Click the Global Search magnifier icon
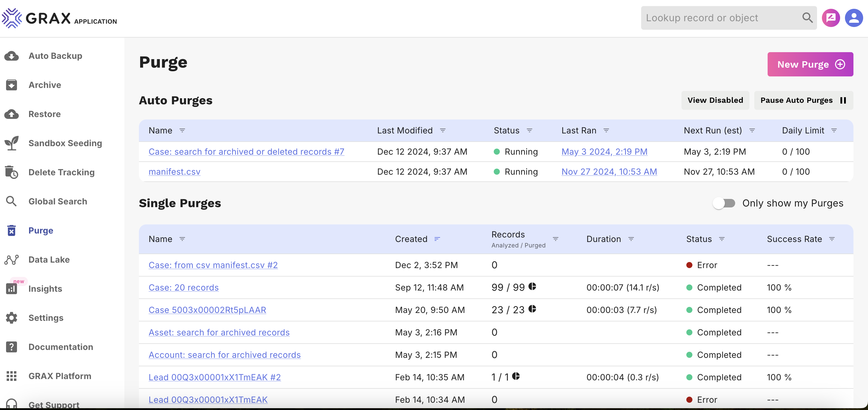868x410 pixels. point(12,201)
